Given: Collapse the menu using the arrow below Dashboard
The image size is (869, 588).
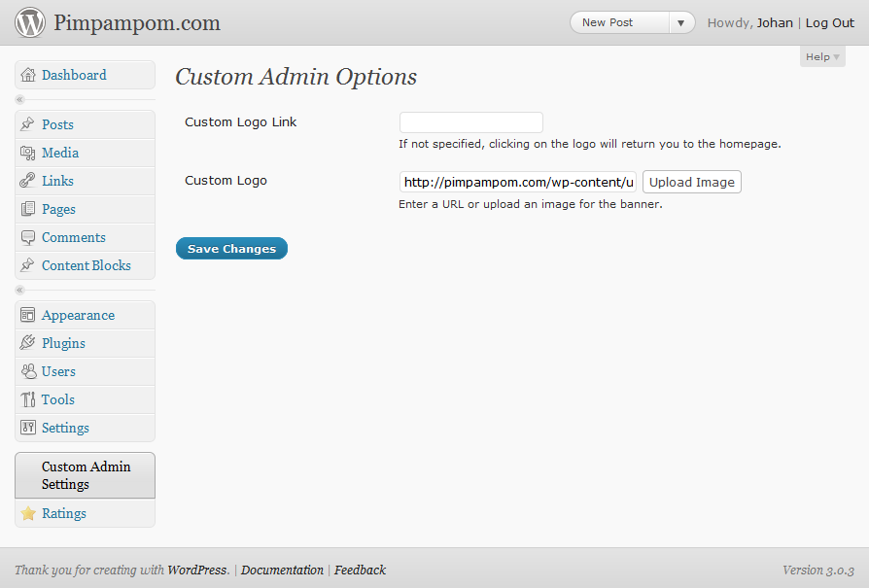Looking at the screenshot, I should point(20,100).
